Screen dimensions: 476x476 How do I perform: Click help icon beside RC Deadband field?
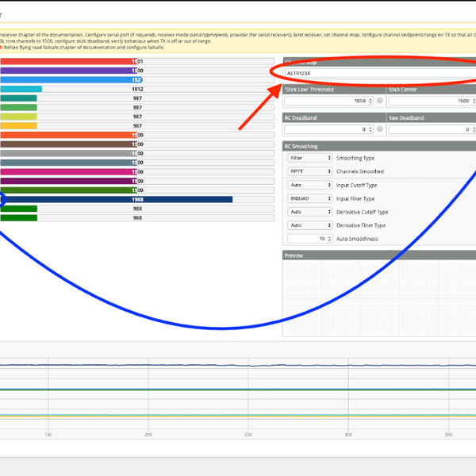coord(380,129)
